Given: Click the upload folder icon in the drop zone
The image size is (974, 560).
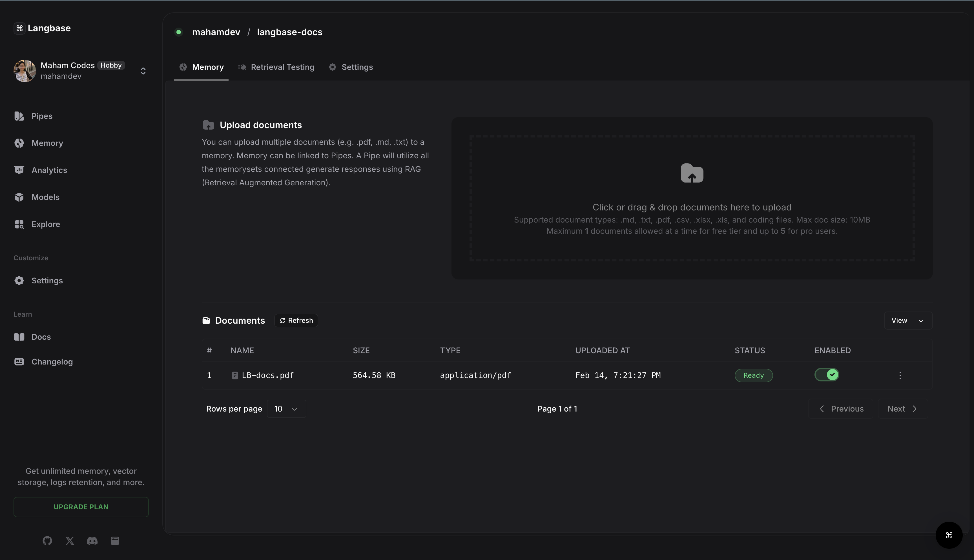Looking at the screenshot, I should click(x=692, y=174).
